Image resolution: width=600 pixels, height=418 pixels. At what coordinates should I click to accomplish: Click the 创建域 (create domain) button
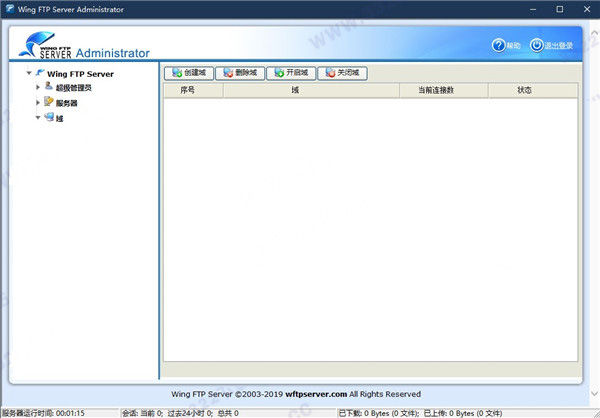189,73
